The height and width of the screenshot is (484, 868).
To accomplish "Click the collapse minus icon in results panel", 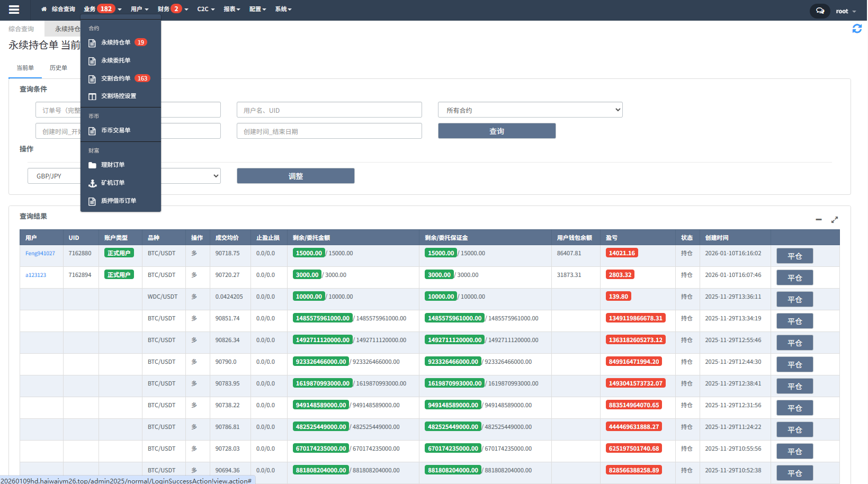I will [818, 219].
